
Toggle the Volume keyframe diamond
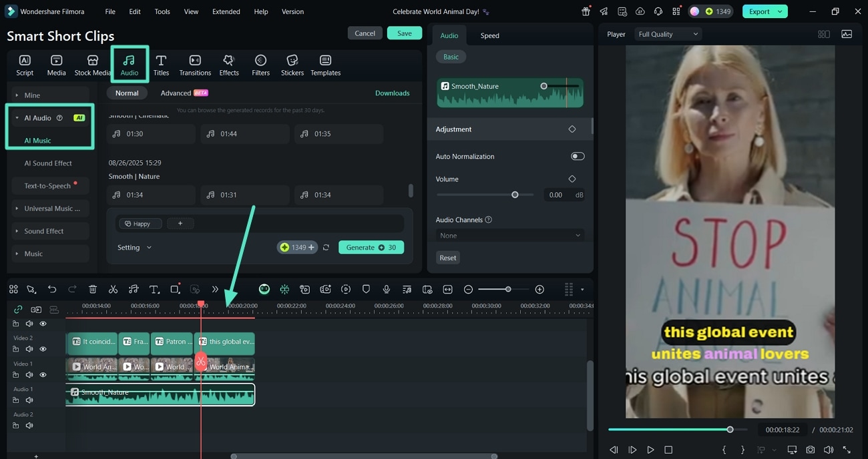pyautogui.click(x=572, y=179)
